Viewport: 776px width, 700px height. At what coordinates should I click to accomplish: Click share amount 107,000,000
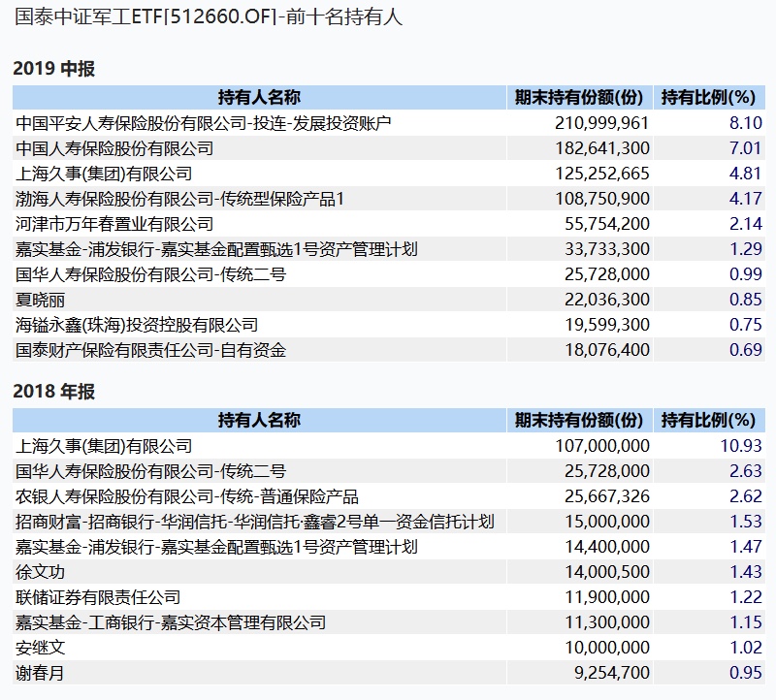pyautogui.click(x=601, y=446)
